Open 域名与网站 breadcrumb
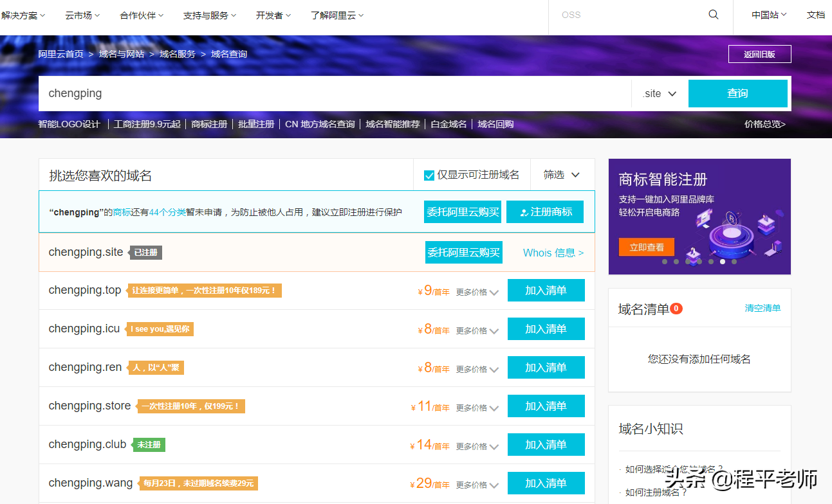The image size is (832, 504). tap(122, 54)
